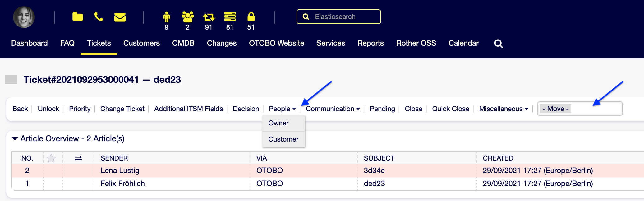Click the article direction arrows column header
644x201 pixels.
(x=78, y=158)
